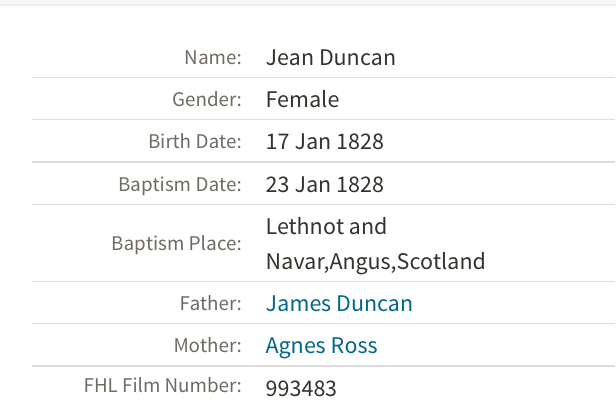This screenshot has height=414, width=616.
Task: Select birth date 17 Jan 1828
Action: point(324,141)
